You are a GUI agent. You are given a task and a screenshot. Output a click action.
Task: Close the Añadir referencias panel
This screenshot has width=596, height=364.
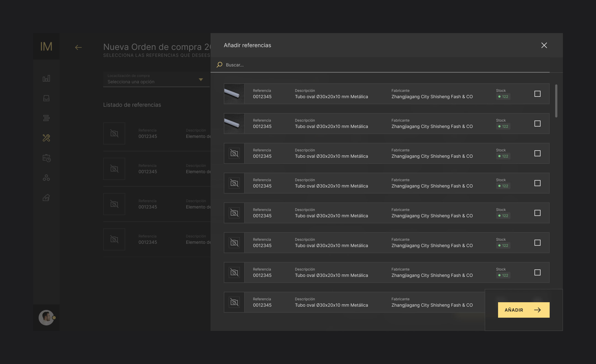(544, 45)
